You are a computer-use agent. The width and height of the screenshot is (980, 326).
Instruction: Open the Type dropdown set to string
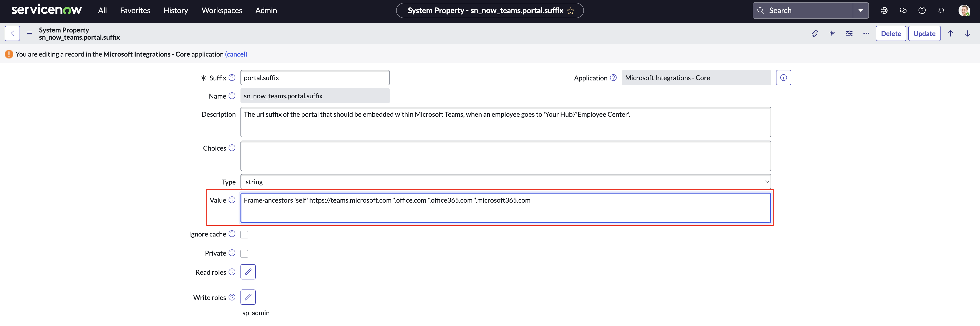coord(505,182)
